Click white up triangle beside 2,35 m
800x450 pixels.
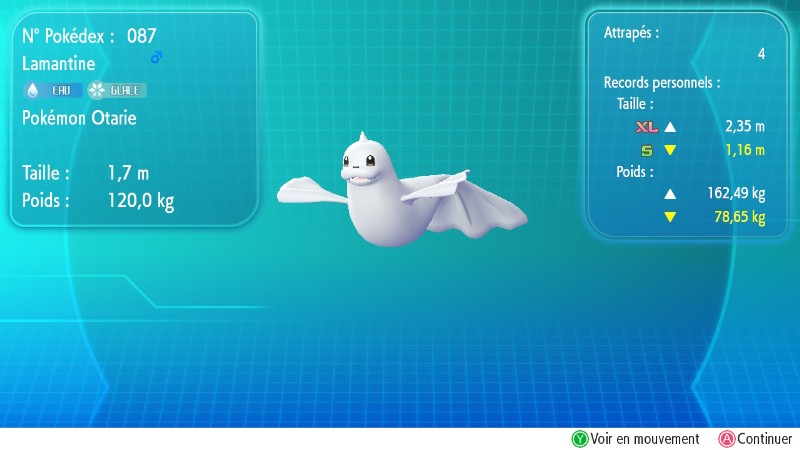click(x=670, y=128)
